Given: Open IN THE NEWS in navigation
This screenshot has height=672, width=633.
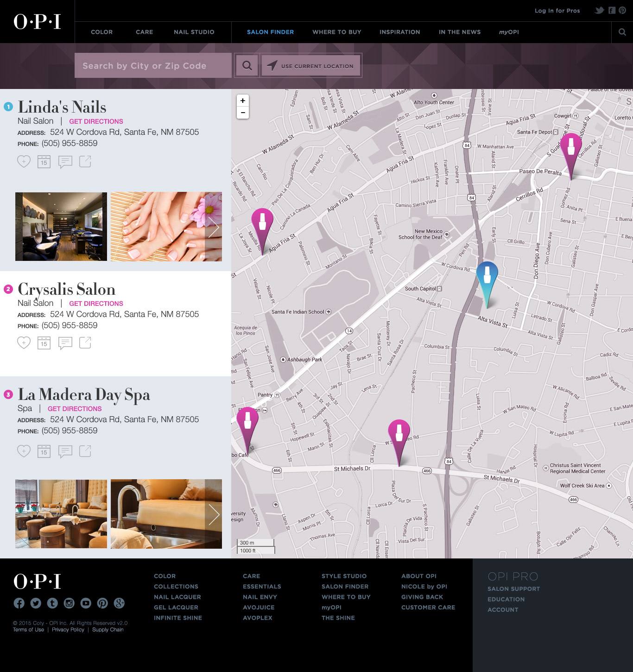Looking at the screenshot, I should coord(460,32).
